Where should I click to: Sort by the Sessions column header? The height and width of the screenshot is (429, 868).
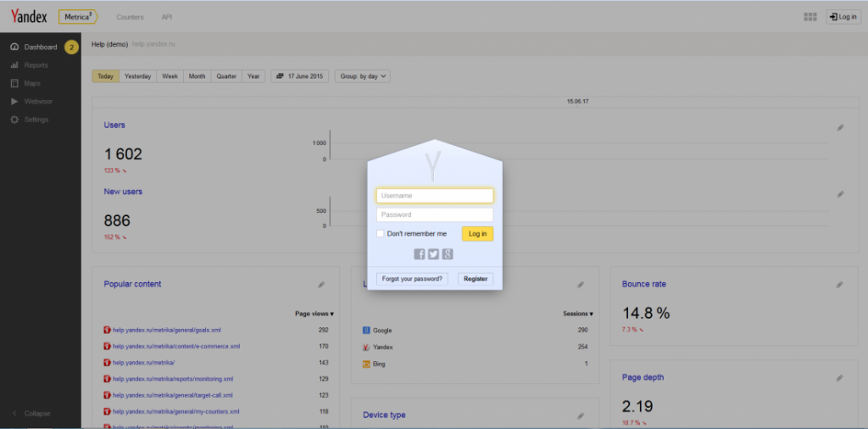click(x=578, y=314)
